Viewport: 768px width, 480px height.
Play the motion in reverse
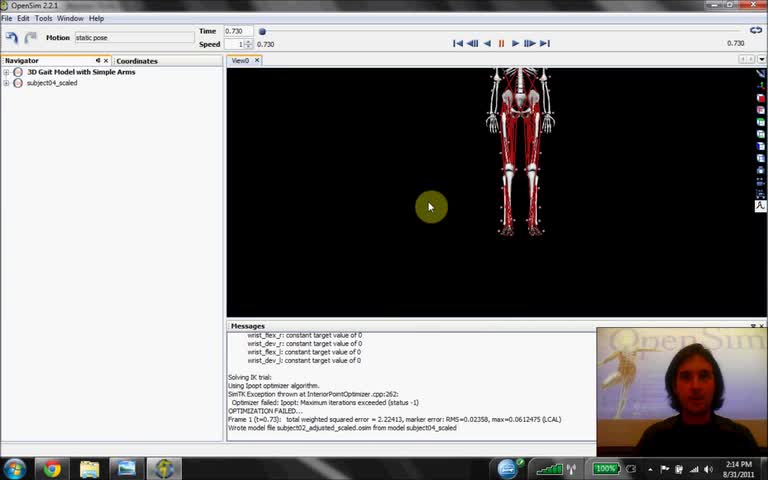click(x=487, y=44)
